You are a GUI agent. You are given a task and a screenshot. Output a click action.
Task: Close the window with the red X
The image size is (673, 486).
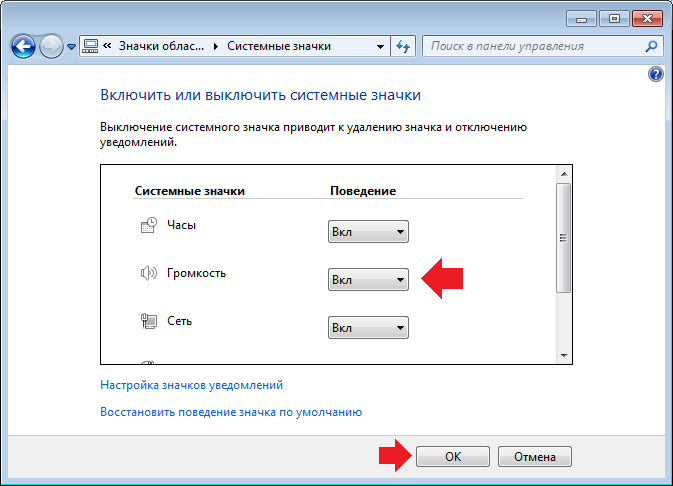647,19
